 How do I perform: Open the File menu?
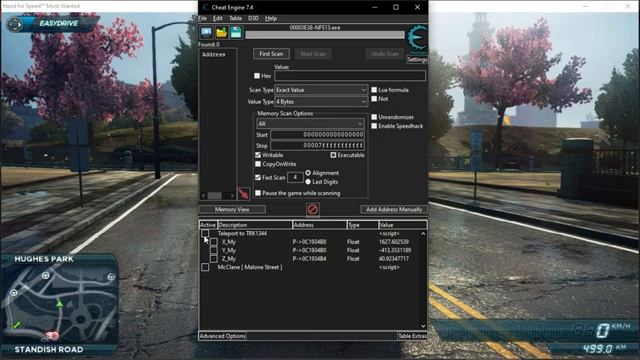point(202,18)
